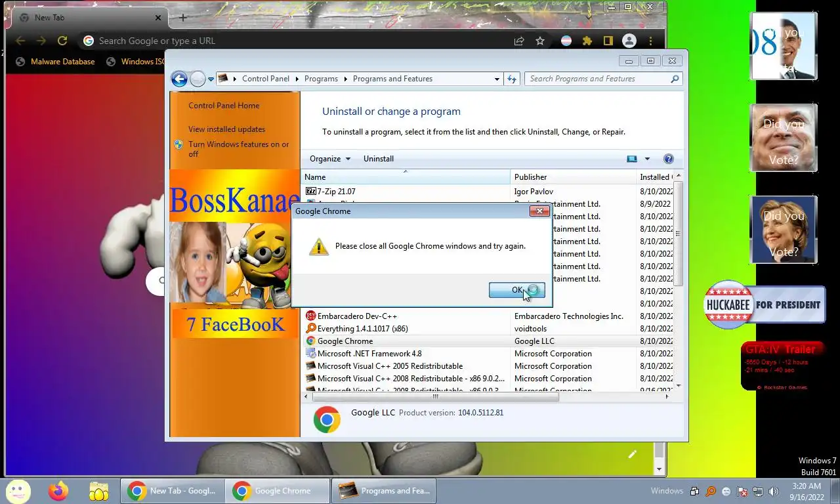Close the New Tab tab

coord(158,18)
